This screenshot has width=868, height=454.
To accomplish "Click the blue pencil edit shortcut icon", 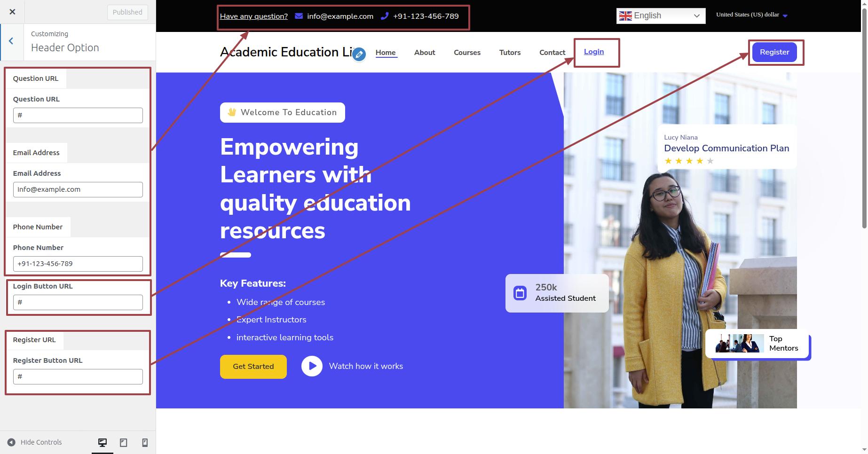I will pos(359,55).
